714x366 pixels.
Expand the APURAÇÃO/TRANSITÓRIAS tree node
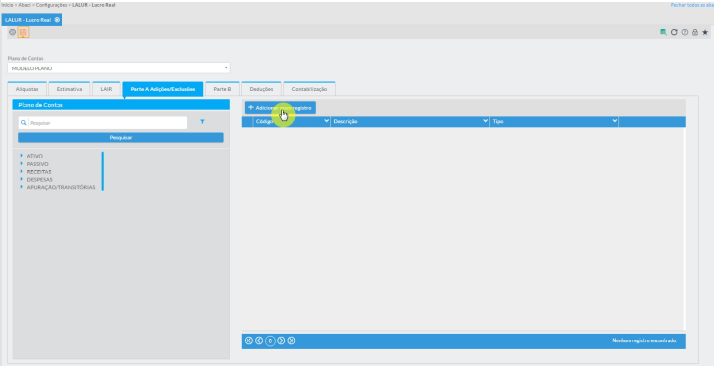click(21, 187)
